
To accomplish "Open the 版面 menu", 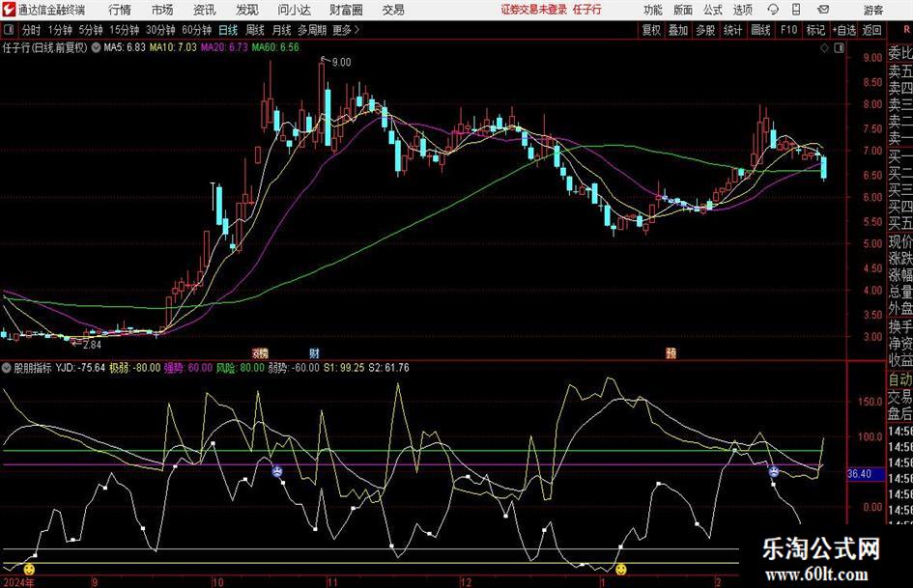I will point(683,10).
